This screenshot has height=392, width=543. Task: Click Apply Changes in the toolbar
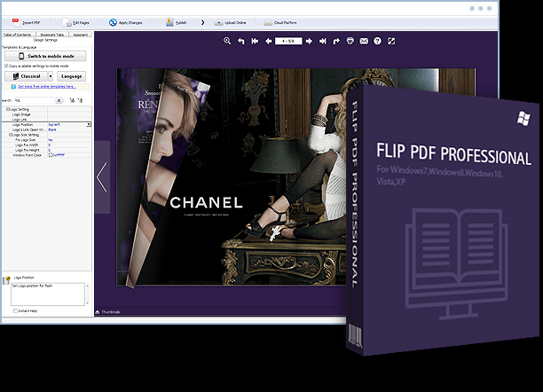point(125,22)
